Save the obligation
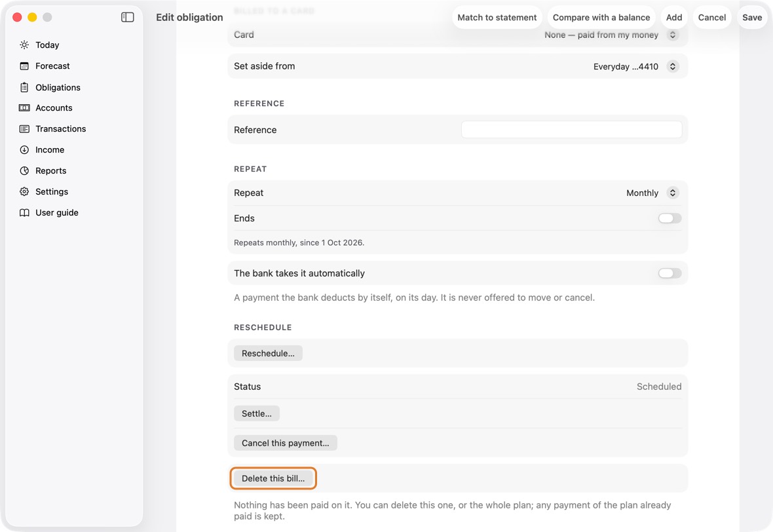This screenshot has height=532, width=773. pyautogui.click(x=752, y=17)
